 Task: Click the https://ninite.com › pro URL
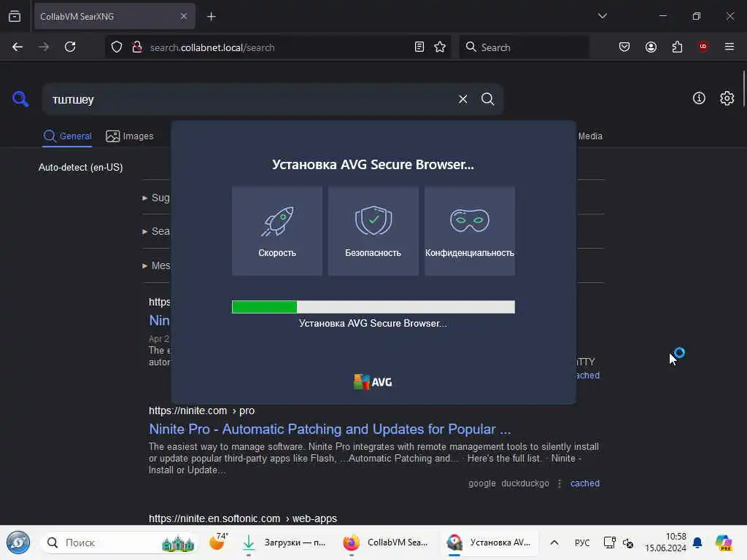click(201, 411)
